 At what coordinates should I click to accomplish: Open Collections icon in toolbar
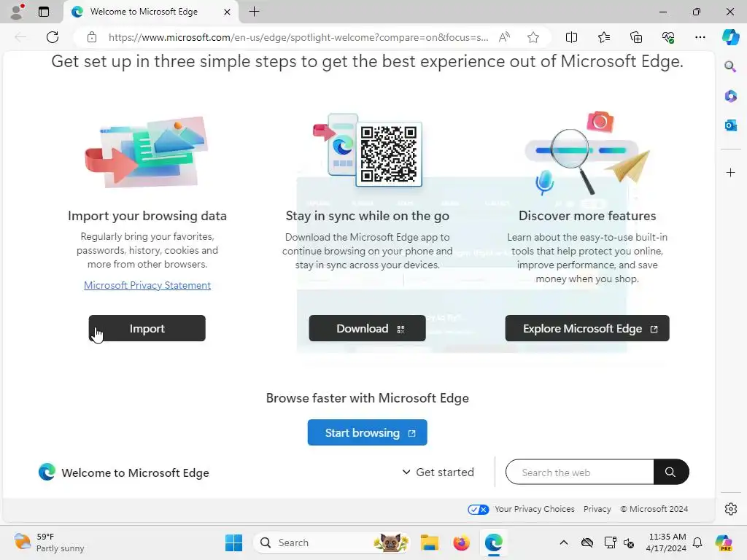pos(636,37)
